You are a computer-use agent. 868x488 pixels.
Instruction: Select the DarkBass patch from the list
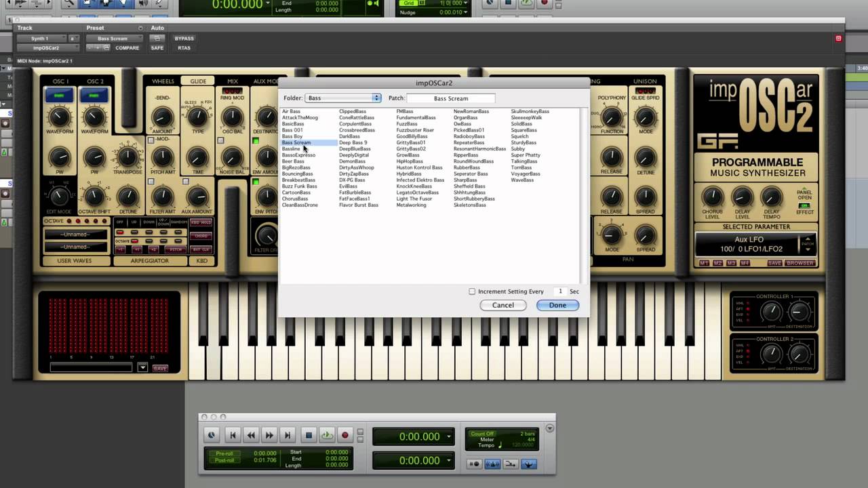[349, 136]
